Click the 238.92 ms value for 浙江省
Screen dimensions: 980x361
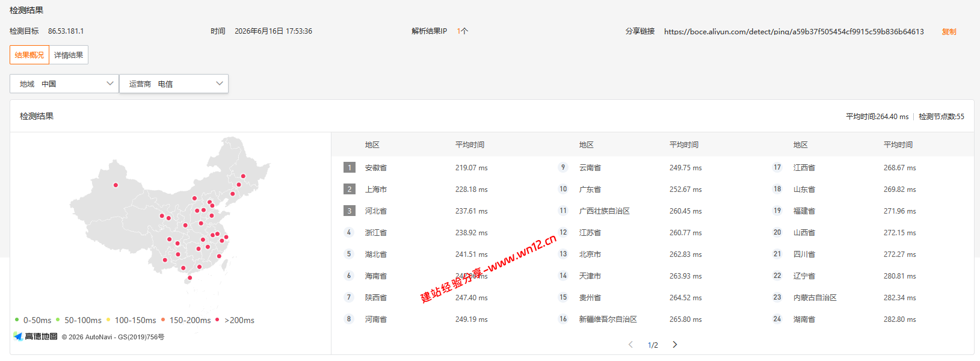[472, 233]
